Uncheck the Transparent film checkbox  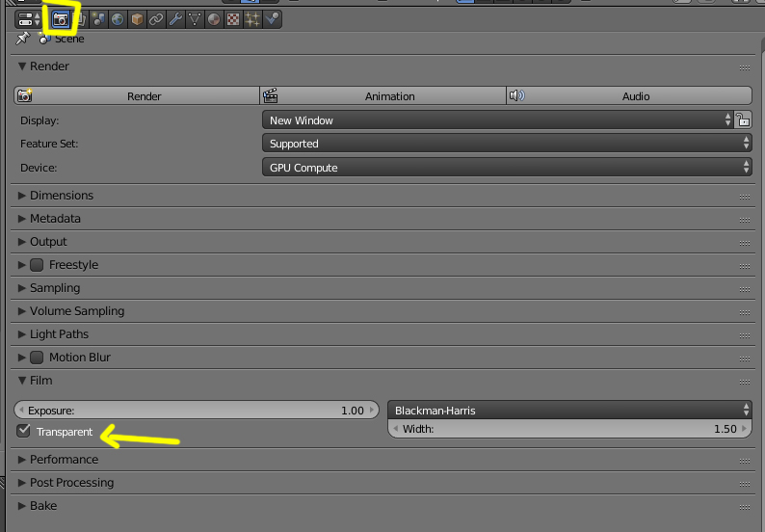(23, 431)
